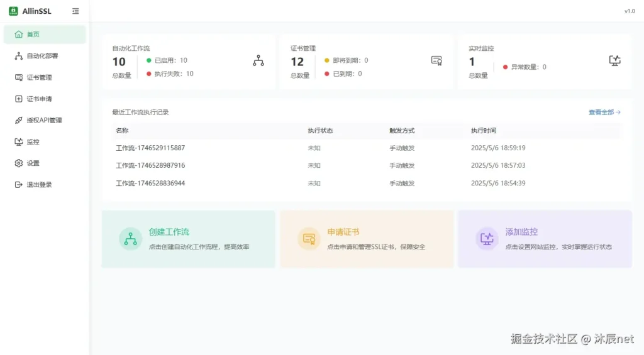The width and height of the screenshot is (644, 355).
Task: Click the 自动化部署 sidebar icon
Action: click(18, 56)
